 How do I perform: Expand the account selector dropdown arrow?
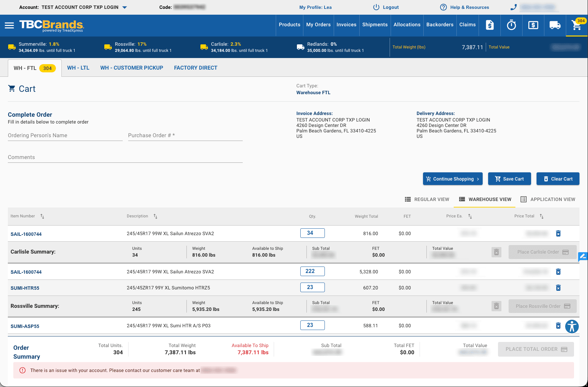(x=125, y=7)
